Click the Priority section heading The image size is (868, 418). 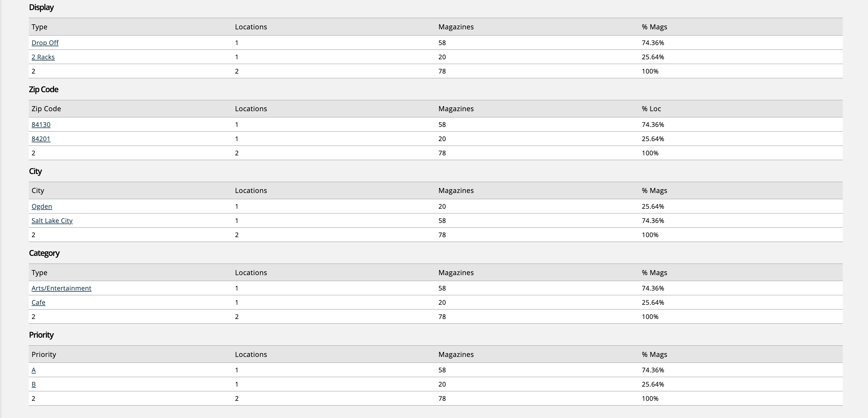click(x=41, y=335)
